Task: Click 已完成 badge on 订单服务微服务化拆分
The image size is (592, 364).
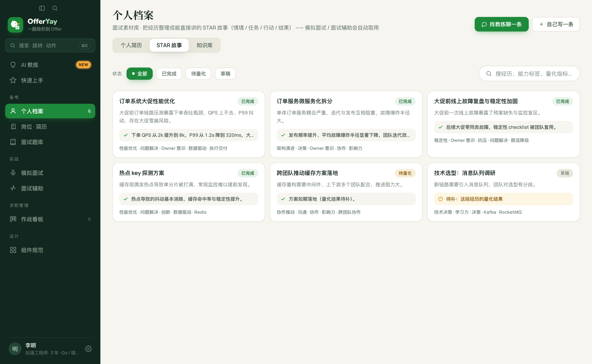Action: coord(405,101)
